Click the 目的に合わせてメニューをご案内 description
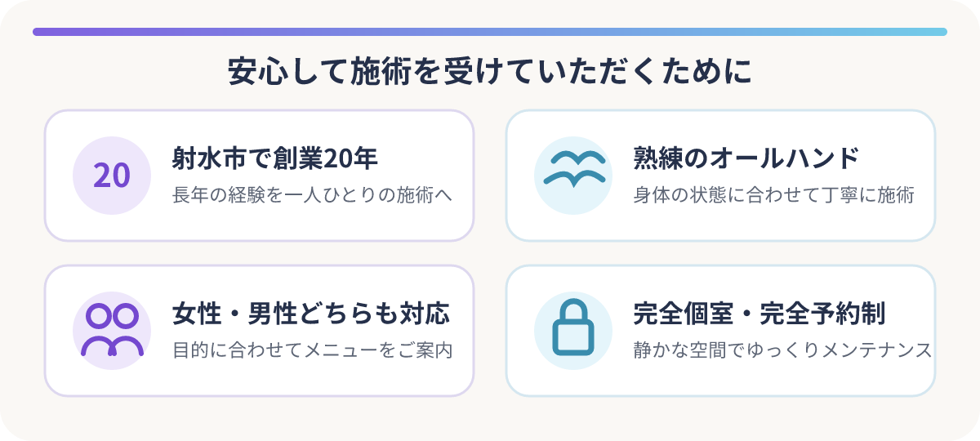This screenshot has width=980, height=441. (x=312, y=351)
